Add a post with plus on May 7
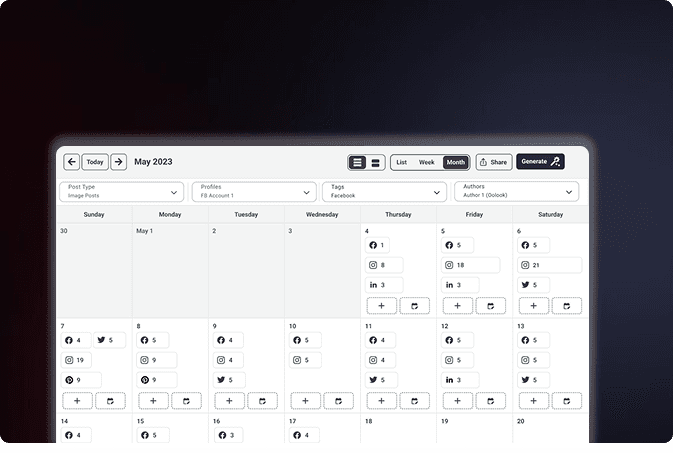This screenshot has height=453, width=673. click(77, 401)
